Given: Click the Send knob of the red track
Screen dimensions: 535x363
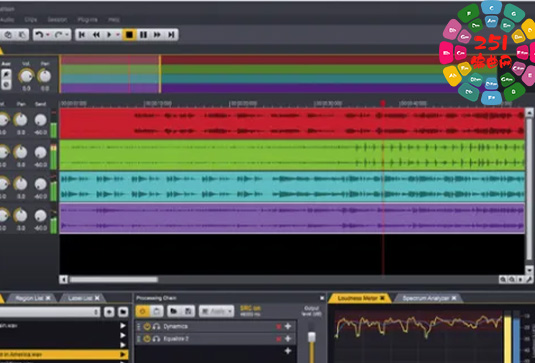Looking at the screenshot, I should click(x=41, y=120).
